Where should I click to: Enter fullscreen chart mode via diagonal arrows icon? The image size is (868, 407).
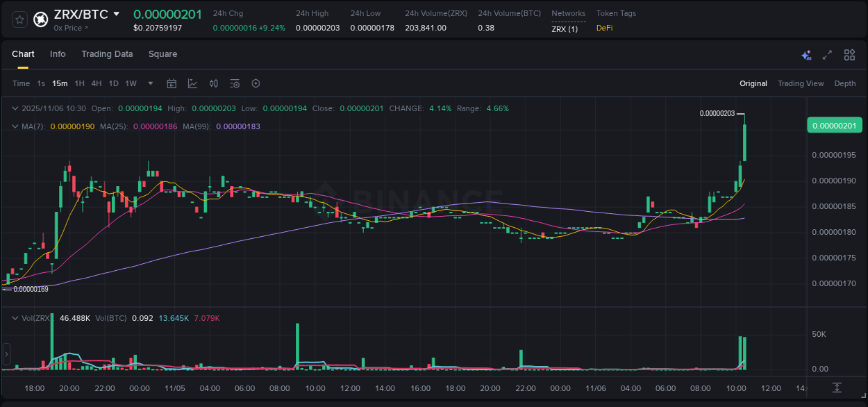(826, 54)
